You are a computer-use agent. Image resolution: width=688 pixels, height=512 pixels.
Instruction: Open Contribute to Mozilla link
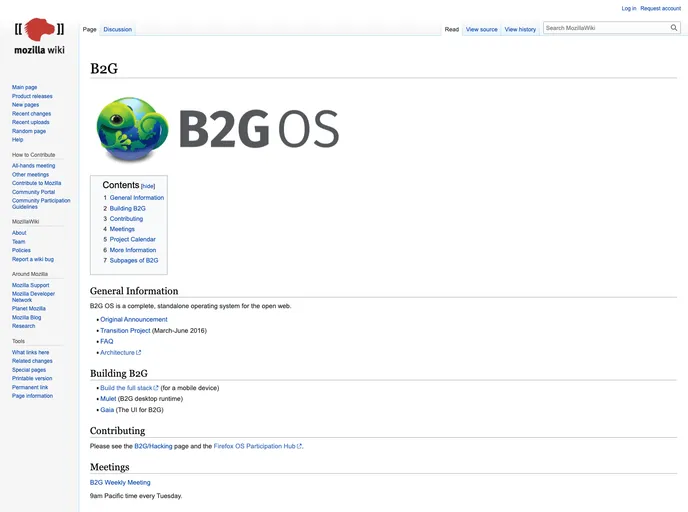tap(36, 183)
